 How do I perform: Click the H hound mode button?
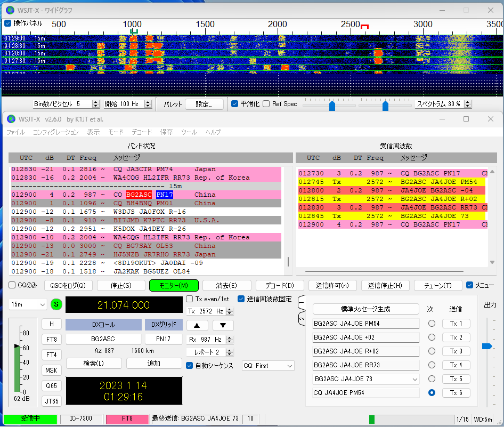click(52, 324)
